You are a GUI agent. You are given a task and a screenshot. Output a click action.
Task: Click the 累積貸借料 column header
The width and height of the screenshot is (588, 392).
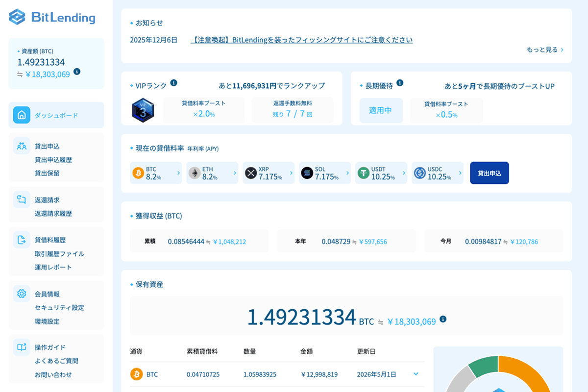coord(202,352)
